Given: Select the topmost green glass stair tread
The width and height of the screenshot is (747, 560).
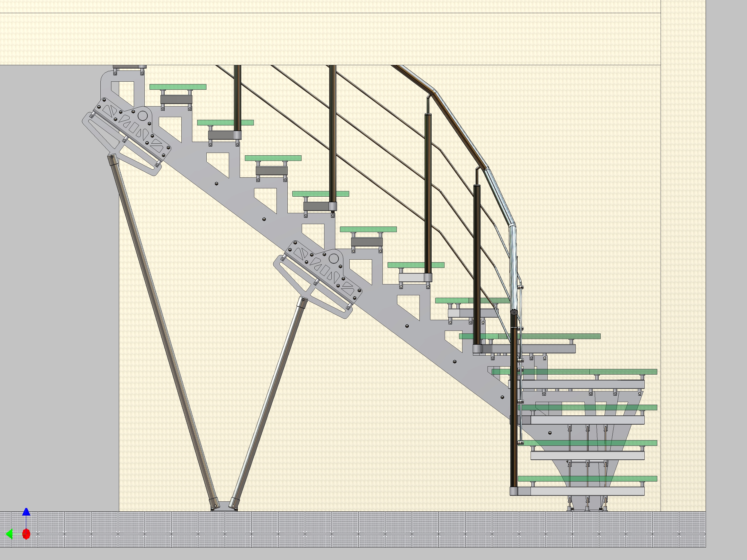Looking at the screenshot, I should click(178, 87).
